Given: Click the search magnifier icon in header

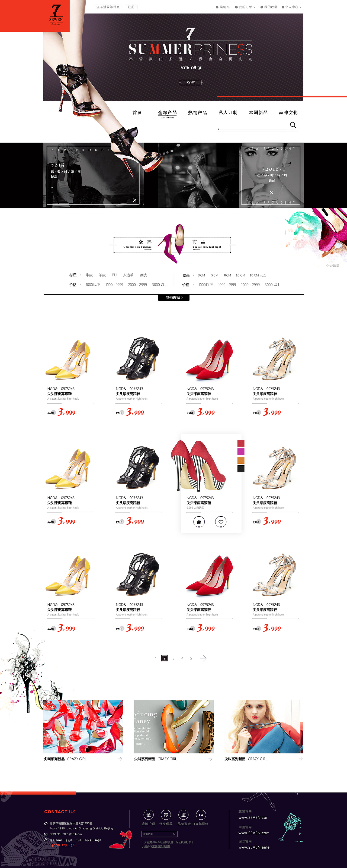Looking at the screenshot, I should 293,125.
